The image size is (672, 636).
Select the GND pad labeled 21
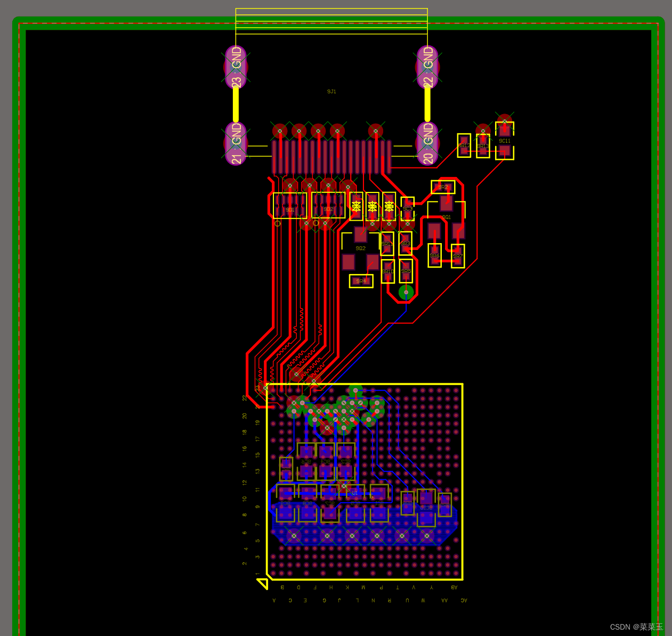pyautogui.click(x=234, y=143)
